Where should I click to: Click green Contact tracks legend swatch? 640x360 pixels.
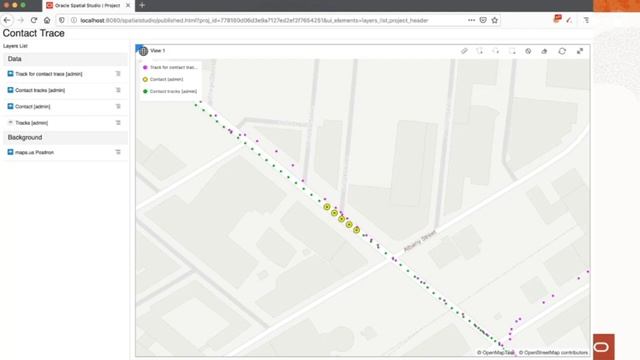coord(145,91)
